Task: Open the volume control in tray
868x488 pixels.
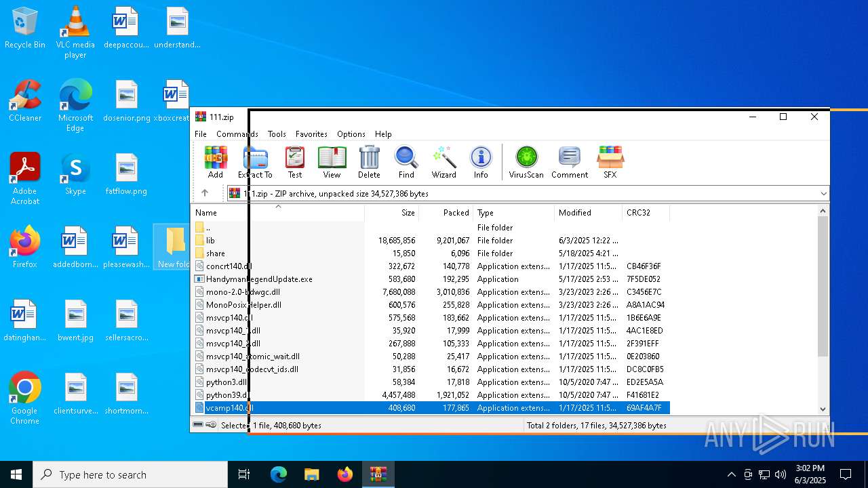Action: coord(781,474)
